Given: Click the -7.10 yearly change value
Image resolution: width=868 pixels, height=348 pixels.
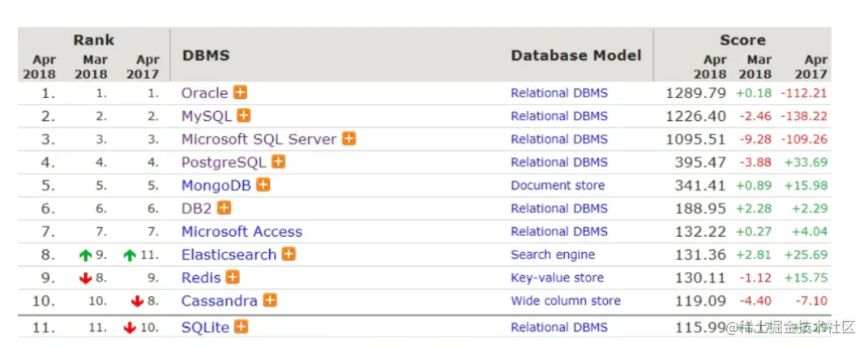Looking at the screenshot, I should tap(811, 302).
